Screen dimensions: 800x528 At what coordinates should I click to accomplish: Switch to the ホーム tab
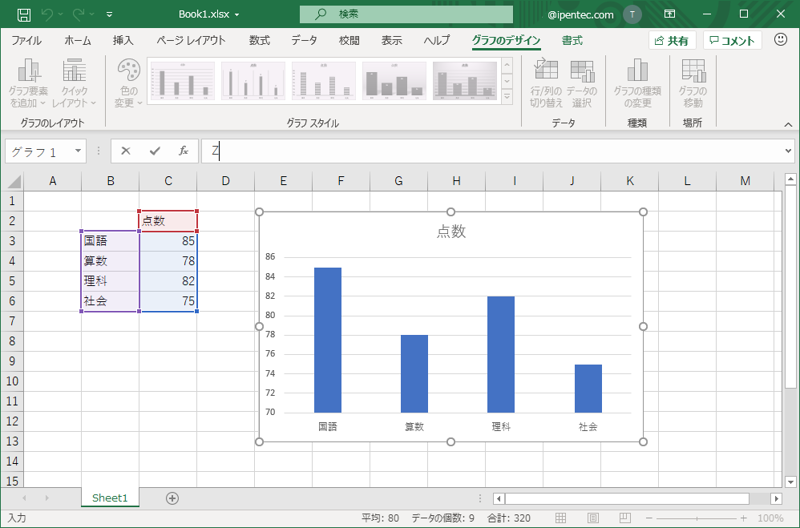pyautogui.click(x=78, y=40)
